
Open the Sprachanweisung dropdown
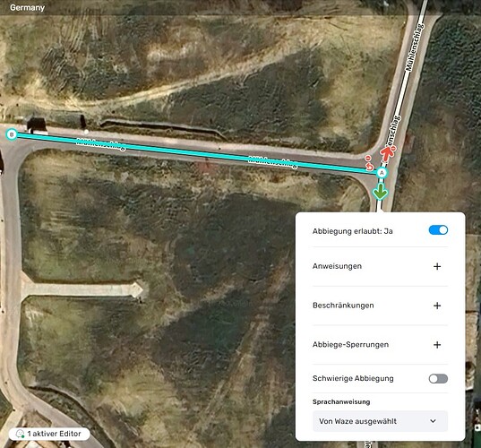pos(380,421)
